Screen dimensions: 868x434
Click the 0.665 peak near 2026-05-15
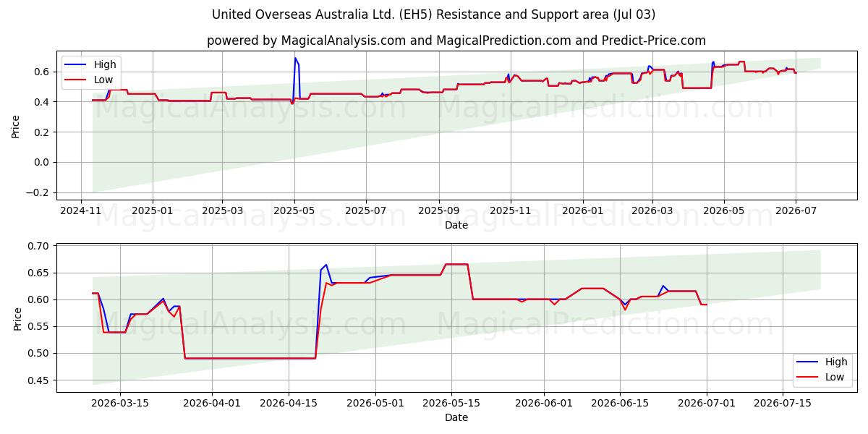[456, 264]
